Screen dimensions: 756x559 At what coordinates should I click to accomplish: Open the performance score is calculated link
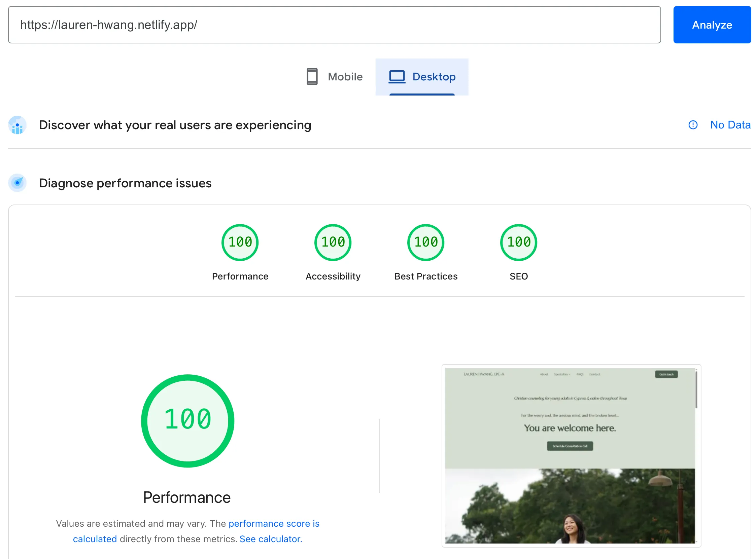pos(274,523)
